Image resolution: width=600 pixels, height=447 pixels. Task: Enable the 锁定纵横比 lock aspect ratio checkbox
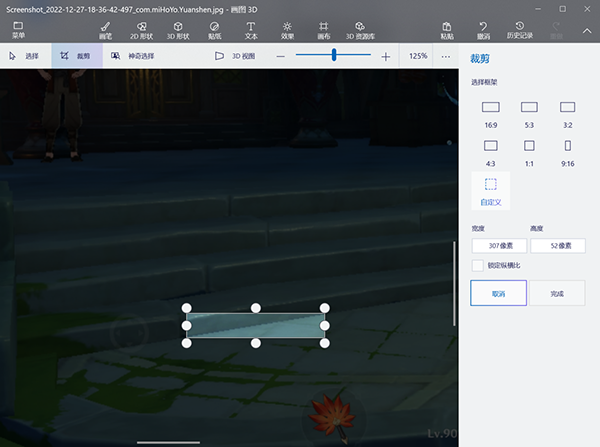477,264
